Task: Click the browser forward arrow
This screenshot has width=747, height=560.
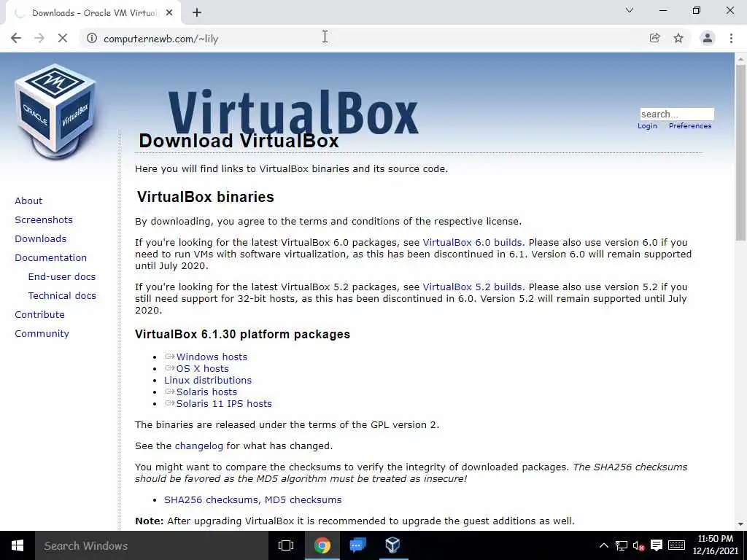Action: point(39,38)
